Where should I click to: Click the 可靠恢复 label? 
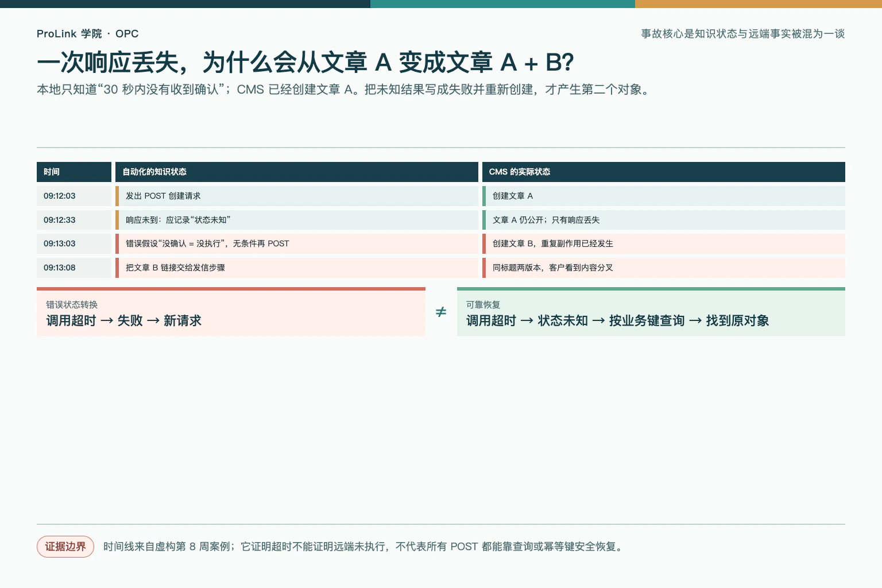click(x=483, y=305)
